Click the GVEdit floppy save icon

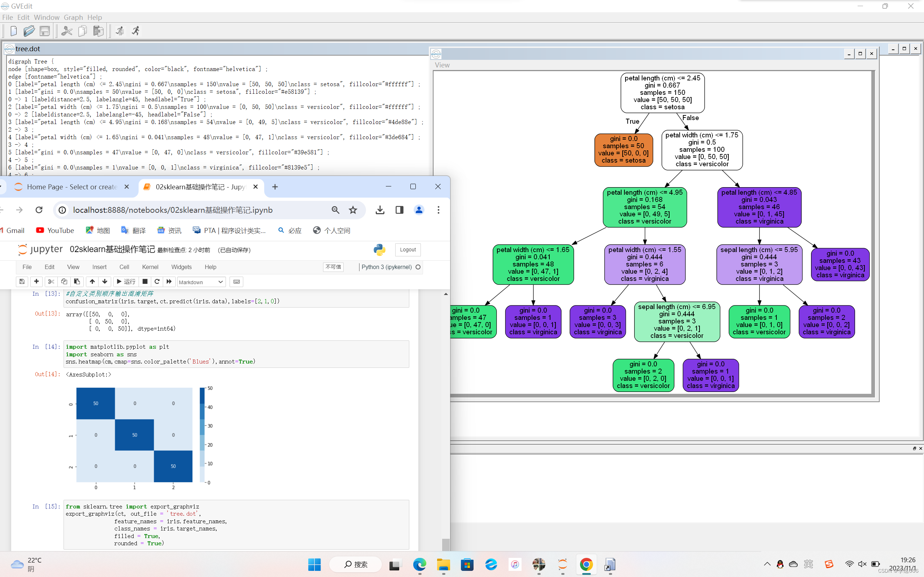click(x=45, y=31)
